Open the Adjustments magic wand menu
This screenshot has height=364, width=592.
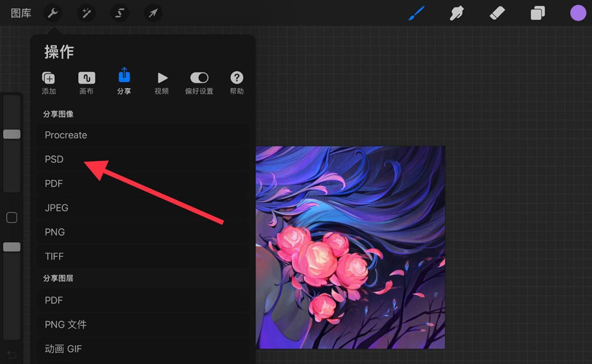pyautogui.click(x=86, y=12)
